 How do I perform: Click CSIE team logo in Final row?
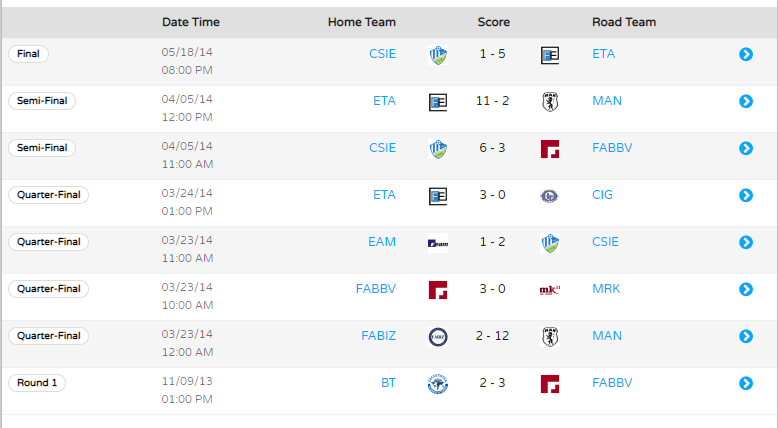[438, 55]
